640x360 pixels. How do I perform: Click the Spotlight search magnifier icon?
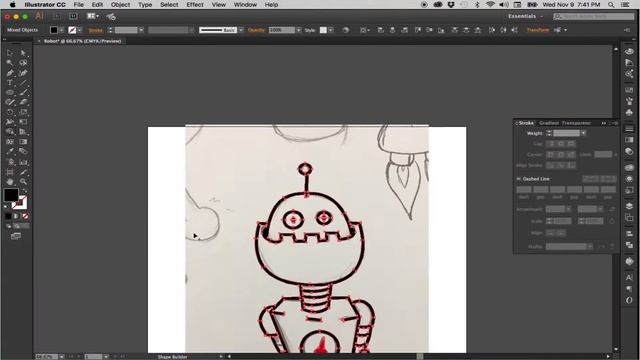click(x=611, y=5)
